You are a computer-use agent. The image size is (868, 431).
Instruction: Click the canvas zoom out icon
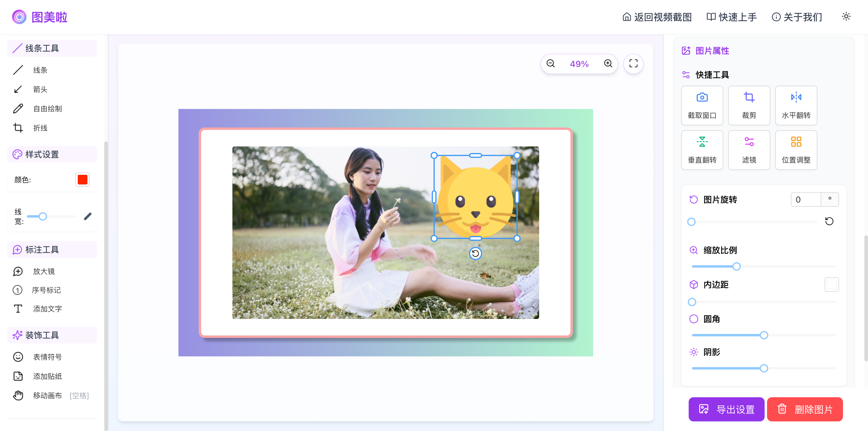(x=551, y=63)
